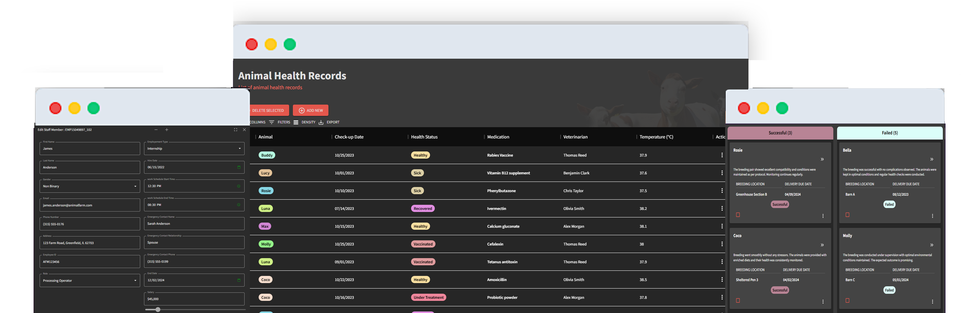Viewport: 980px width, 313px height.
Task: Switch to the Failed (5) tab
Action: [x=889, y=133]
